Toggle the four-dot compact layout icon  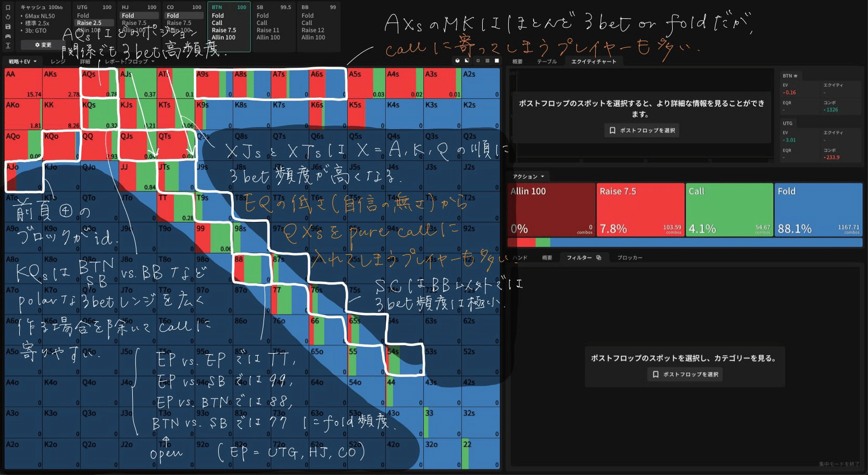tap(477, 61)
